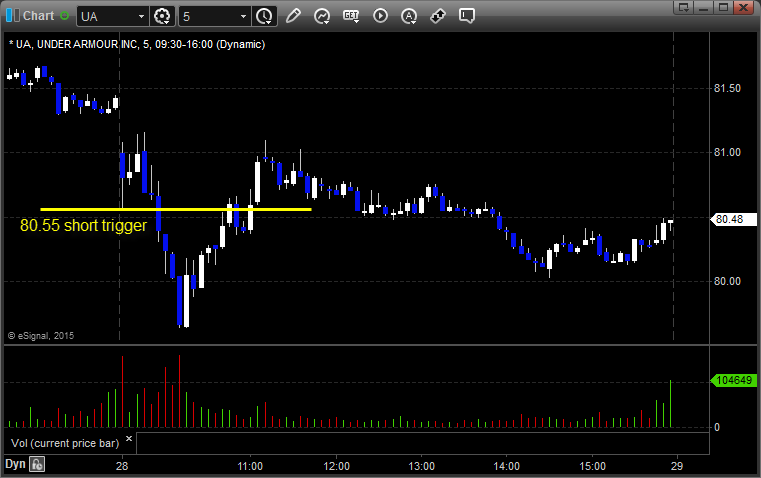Click the 15:00 time axis label
The image size is (761, 478).
(x=593, y=466)
